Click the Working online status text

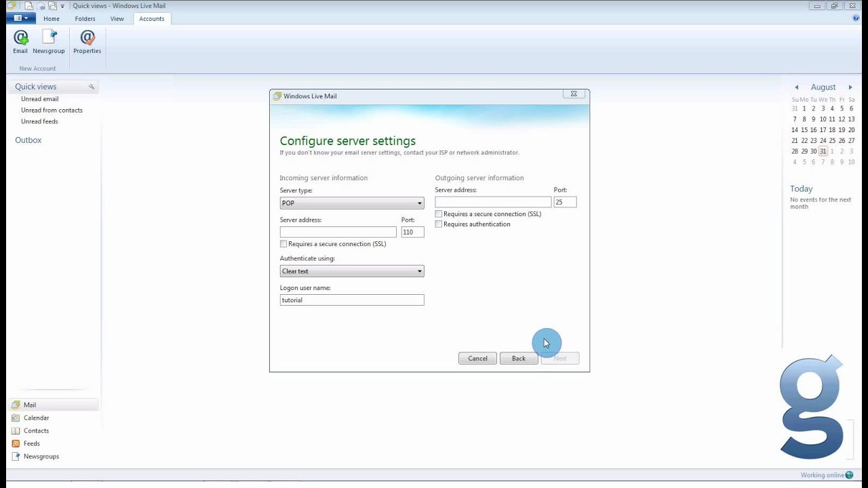point(823,475)
